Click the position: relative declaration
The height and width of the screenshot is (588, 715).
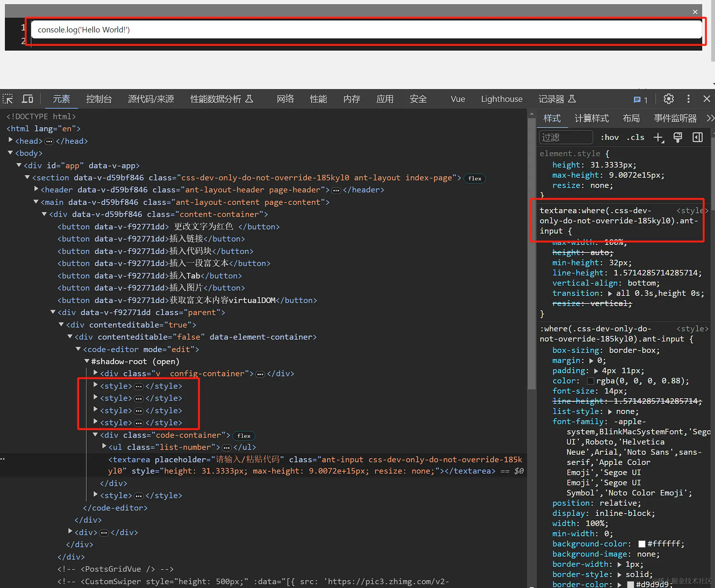tap(596, 503)
